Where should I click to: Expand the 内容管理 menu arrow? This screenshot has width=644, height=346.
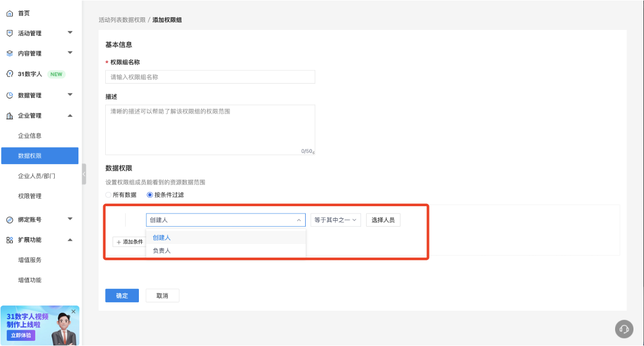(70, 53)
